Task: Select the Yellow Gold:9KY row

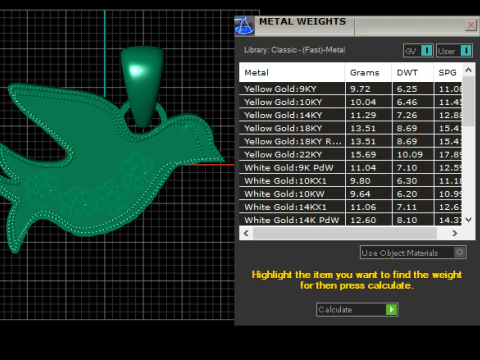Action: [350, 89]
